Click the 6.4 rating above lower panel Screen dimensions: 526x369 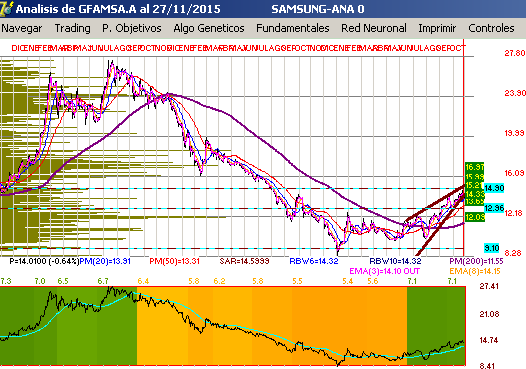(x=143, y=281)
